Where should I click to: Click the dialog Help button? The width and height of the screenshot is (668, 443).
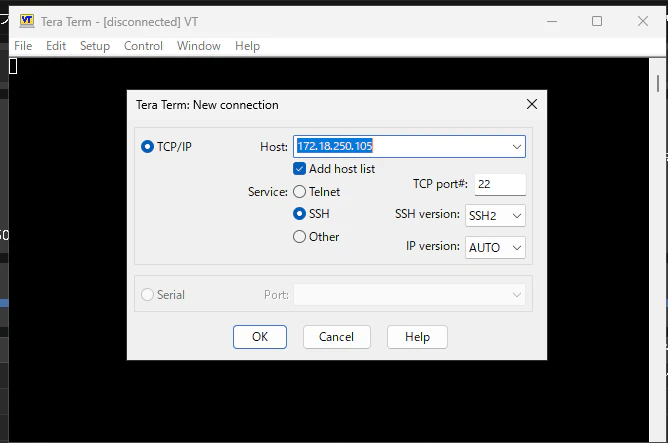417,337
